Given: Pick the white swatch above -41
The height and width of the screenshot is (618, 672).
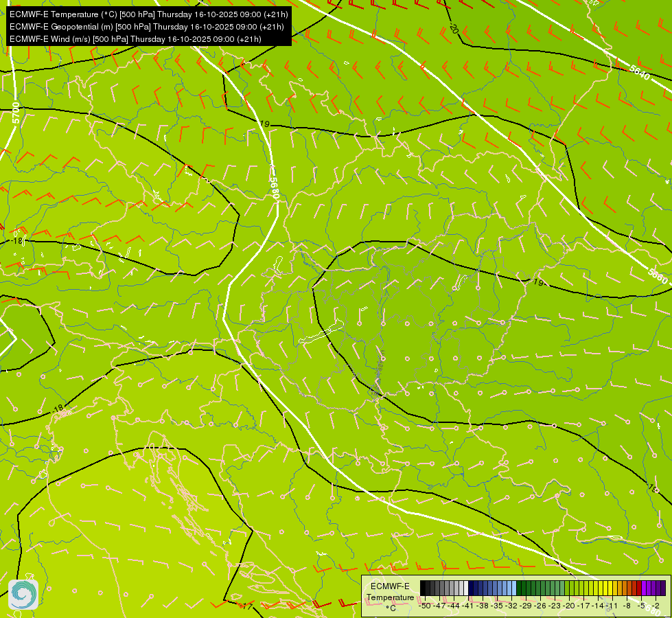Looking at the screenshot, I should point(466,588).
